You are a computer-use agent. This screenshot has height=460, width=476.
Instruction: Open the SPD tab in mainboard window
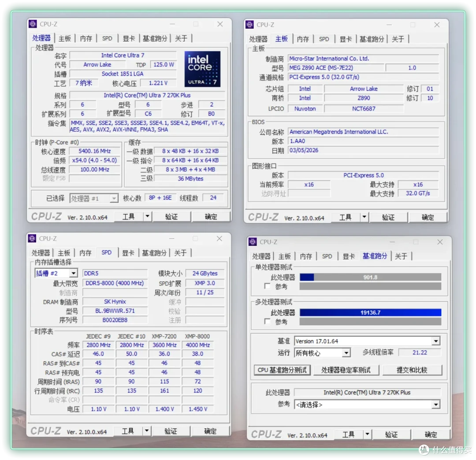(x=324, y=39)
